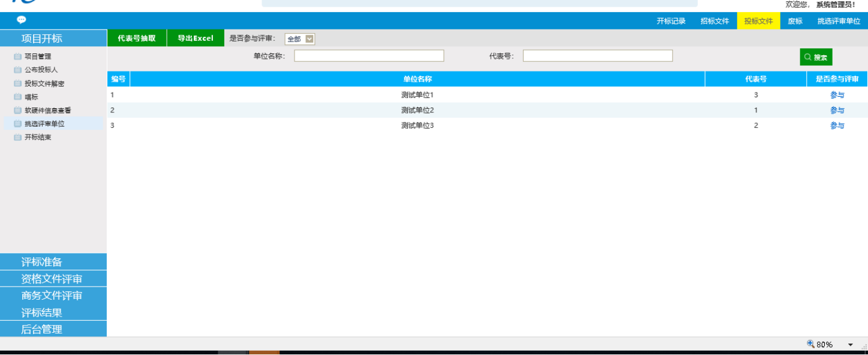868x355 pixels.
Task: Click the icon beside 项目管理
Action: point(18,56)
